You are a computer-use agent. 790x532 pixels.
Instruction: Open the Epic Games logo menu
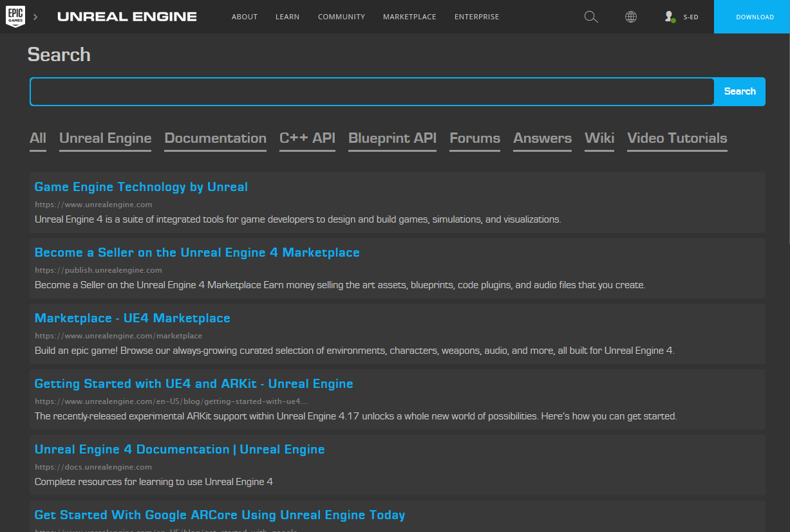click(x=15, y=17)
